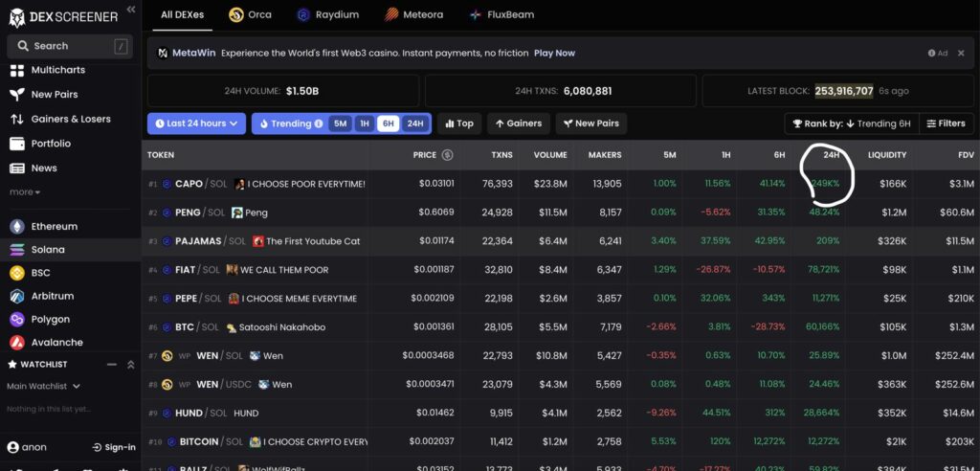Click the Gainers filter button
The width and height of the screenshot is (980, 471).
click(519, 123)
